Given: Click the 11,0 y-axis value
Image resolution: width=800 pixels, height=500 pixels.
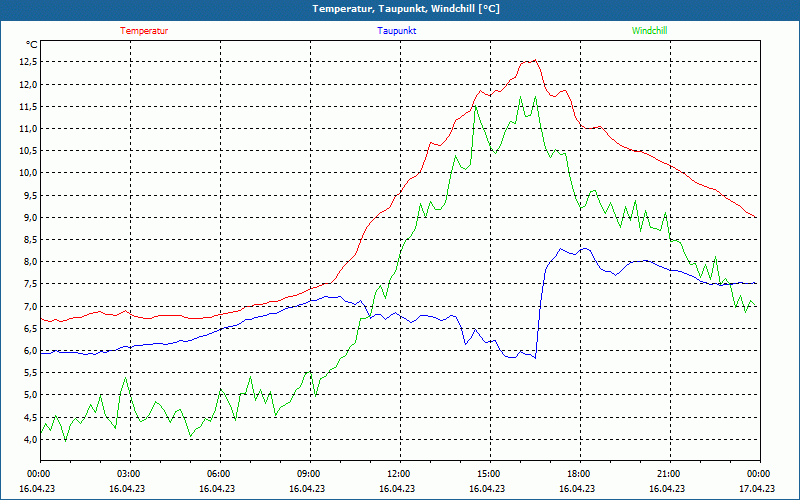Looking at the screenshot, I should click(x=28, y=129).
